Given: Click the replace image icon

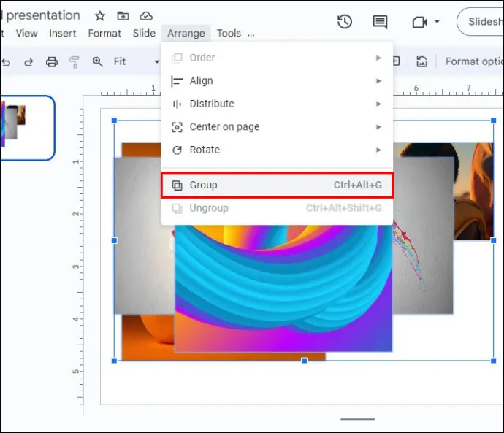Looking at the screenshot, I should 421,61.
